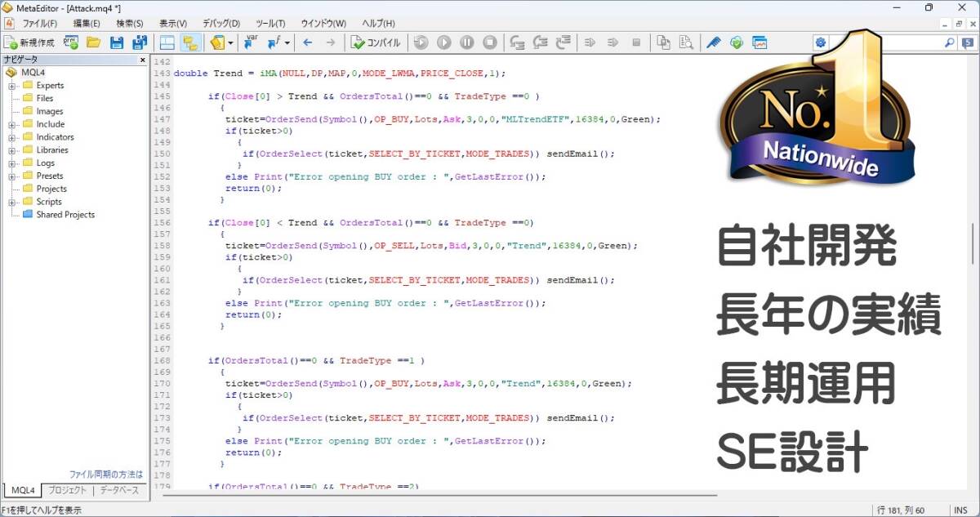Click the ファイル同期の方法は link
The image size is (980, 517).
tap(105, 474)
